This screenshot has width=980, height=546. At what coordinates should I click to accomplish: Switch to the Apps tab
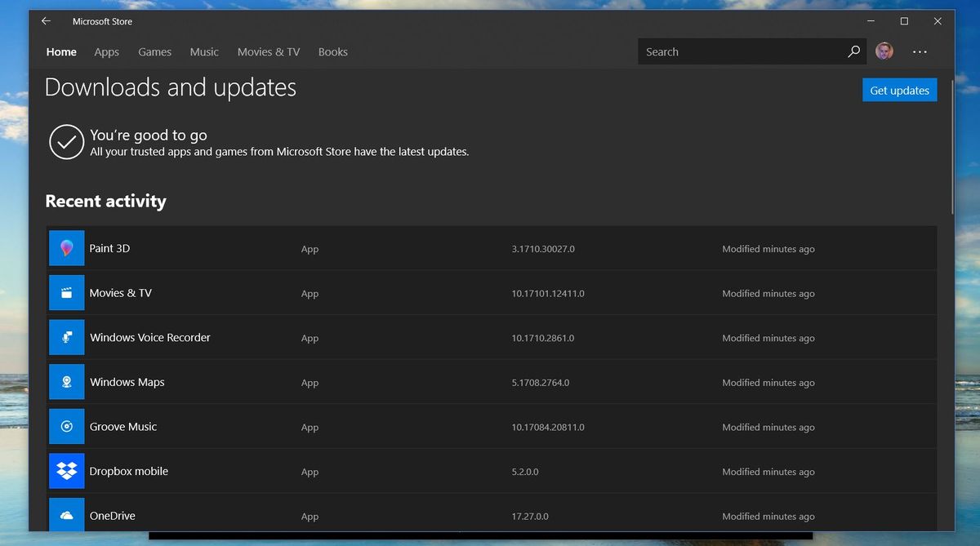tap(106, 51)
